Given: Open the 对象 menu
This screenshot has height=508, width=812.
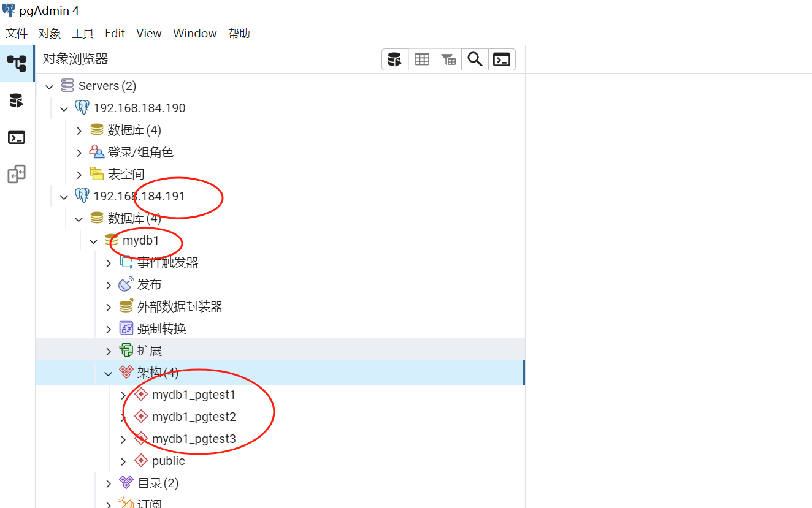Looking at the screenshot, I should click(50, 33).
